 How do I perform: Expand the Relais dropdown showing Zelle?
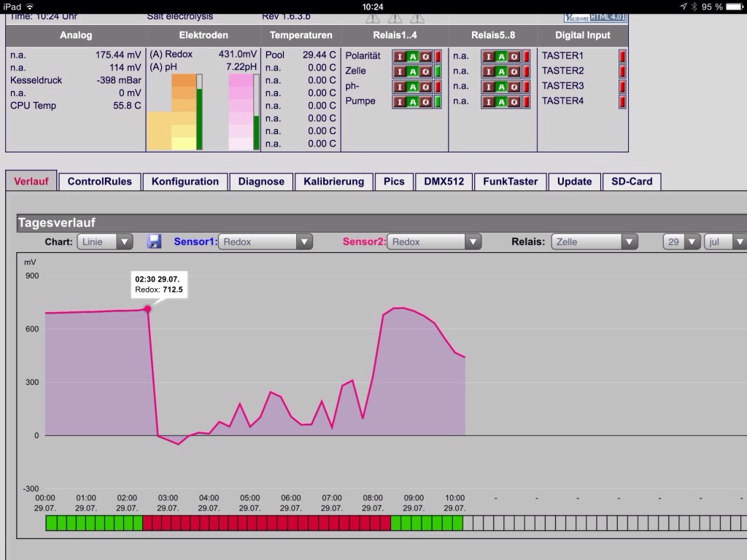tap(594, 241)
